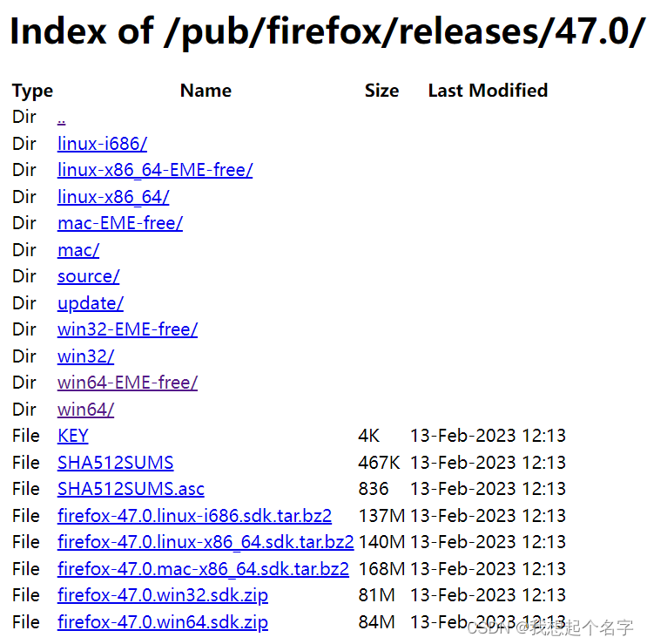Download firefox-47.0.win32.sdk.zip
Viewport: 647px width, 644px height.
(x=163, y=596)
